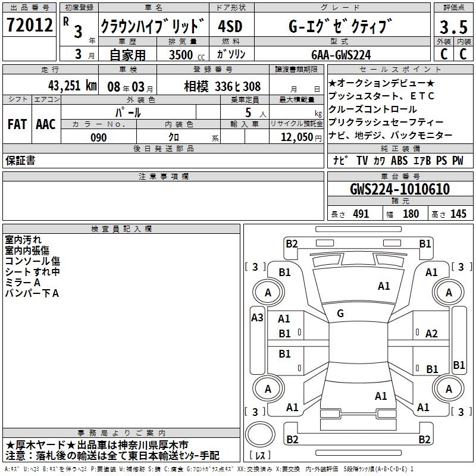Click chassis number GWS224-1010610

(400, 189)
